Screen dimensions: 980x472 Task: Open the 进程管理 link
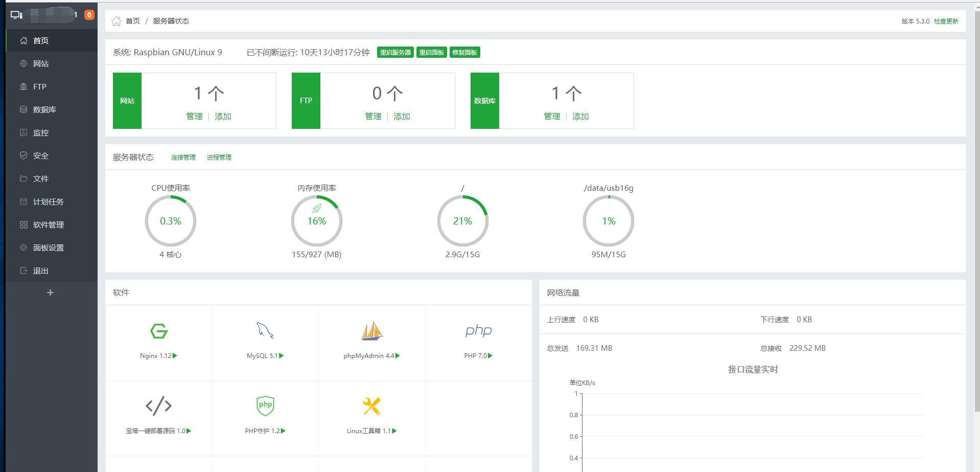pos(219,158)
